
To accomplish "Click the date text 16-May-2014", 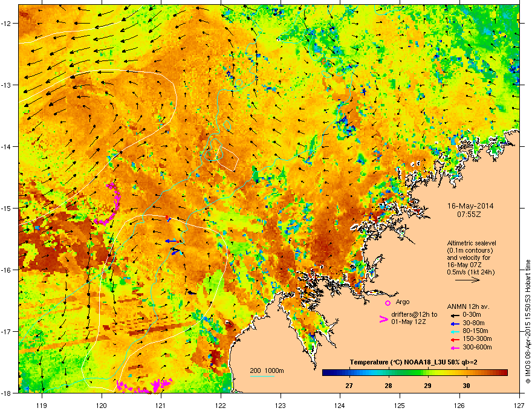I will 470,206.
